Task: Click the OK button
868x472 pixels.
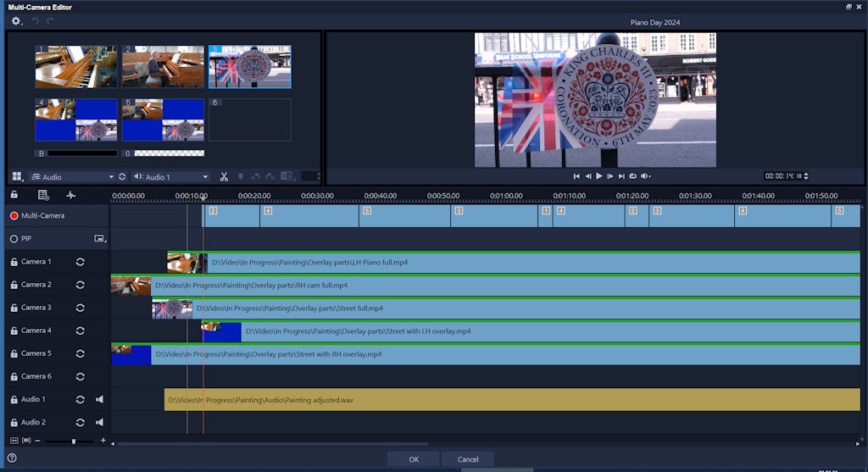Action: coord(414,459)
